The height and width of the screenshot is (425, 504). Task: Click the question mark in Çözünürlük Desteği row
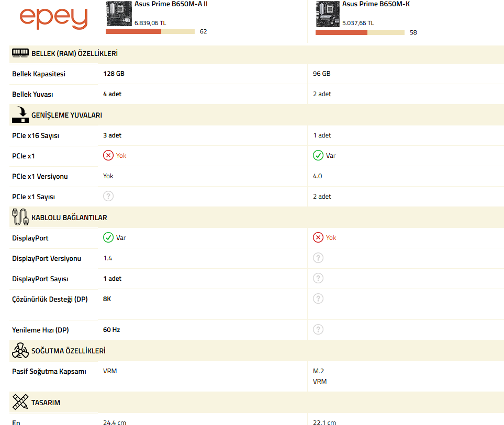(x=318, y=298)
